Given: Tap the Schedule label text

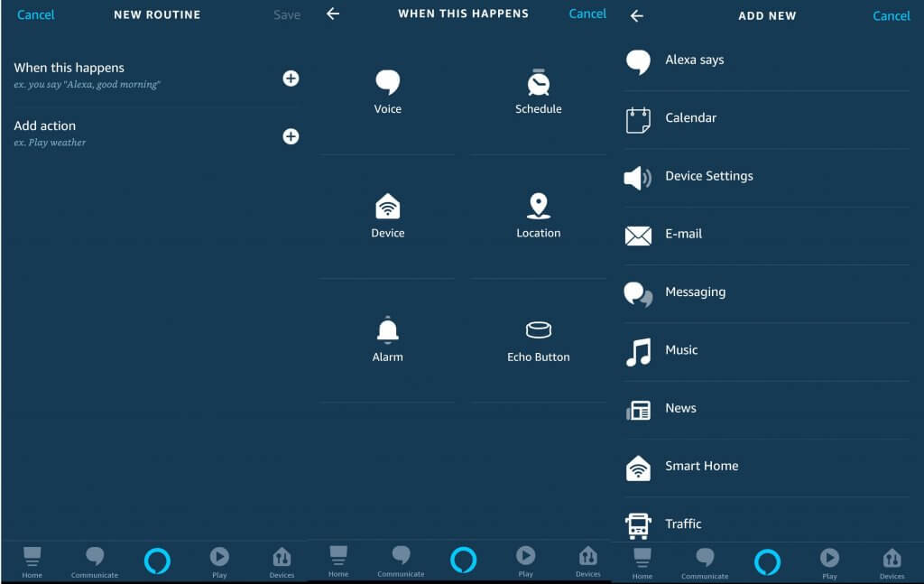Looking at the screenshot, I should coord(539,109).
